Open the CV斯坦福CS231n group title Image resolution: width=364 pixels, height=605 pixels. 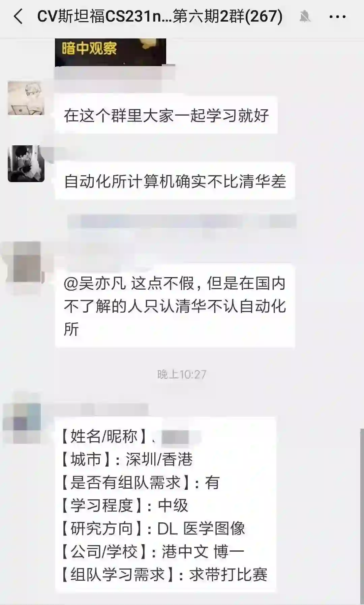160,16
